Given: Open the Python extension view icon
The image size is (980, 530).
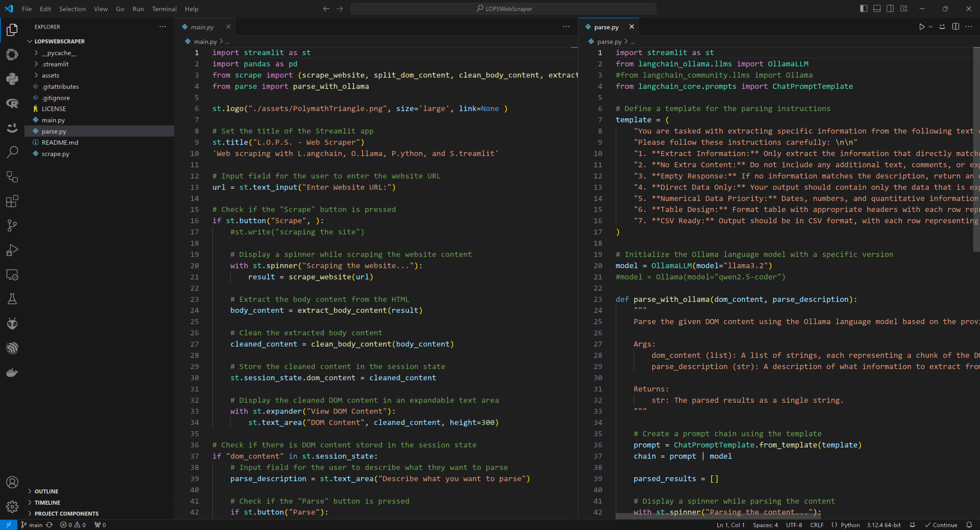Looking at the screenshot, I should coord(12,79).
